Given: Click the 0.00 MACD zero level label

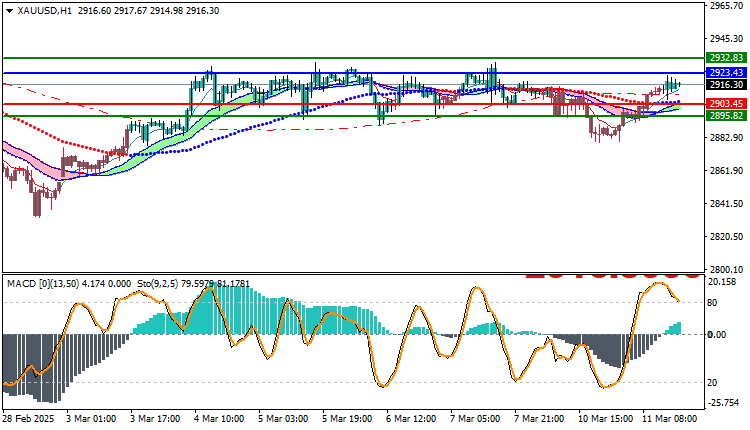Looking at the screenshot, I should (x=717, y=335).
